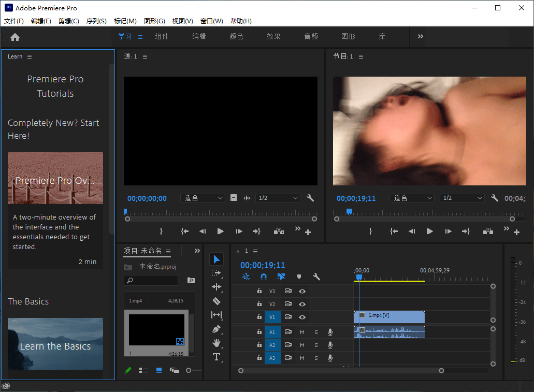The image size is (534, 392).
Task: Select the Ripple Edit tool
Action: (x=217, y=287)
